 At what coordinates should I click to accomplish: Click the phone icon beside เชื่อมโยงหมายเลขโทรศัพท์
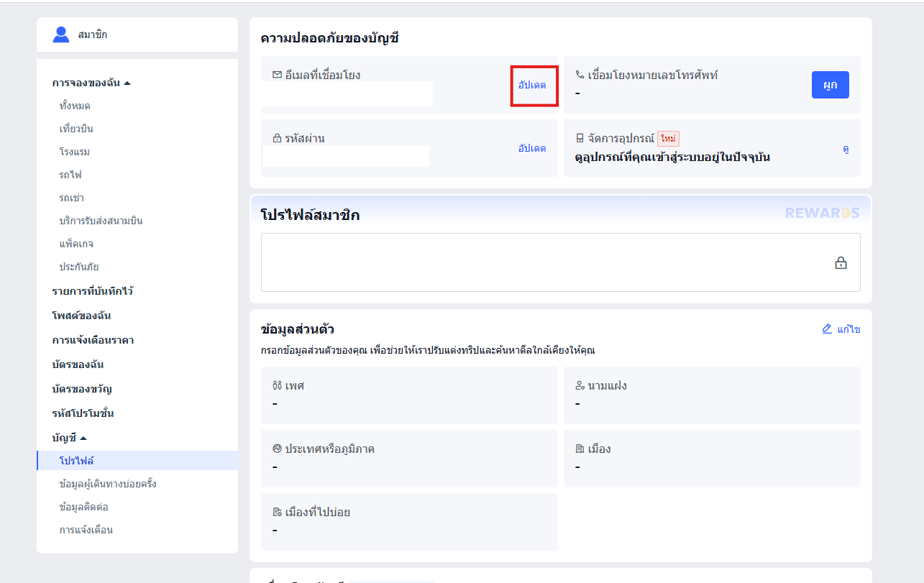tap(580, 75)
